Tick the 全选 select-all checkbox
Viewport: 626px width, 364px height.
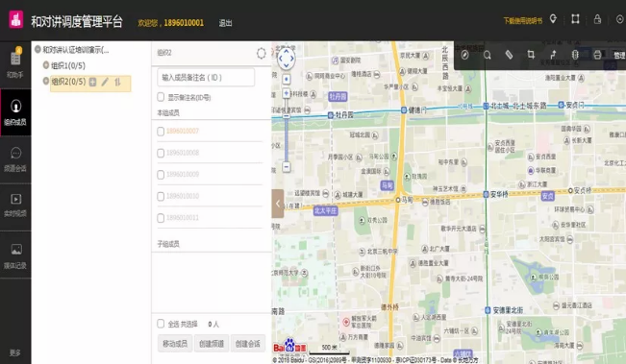click(x=161, y=324)
